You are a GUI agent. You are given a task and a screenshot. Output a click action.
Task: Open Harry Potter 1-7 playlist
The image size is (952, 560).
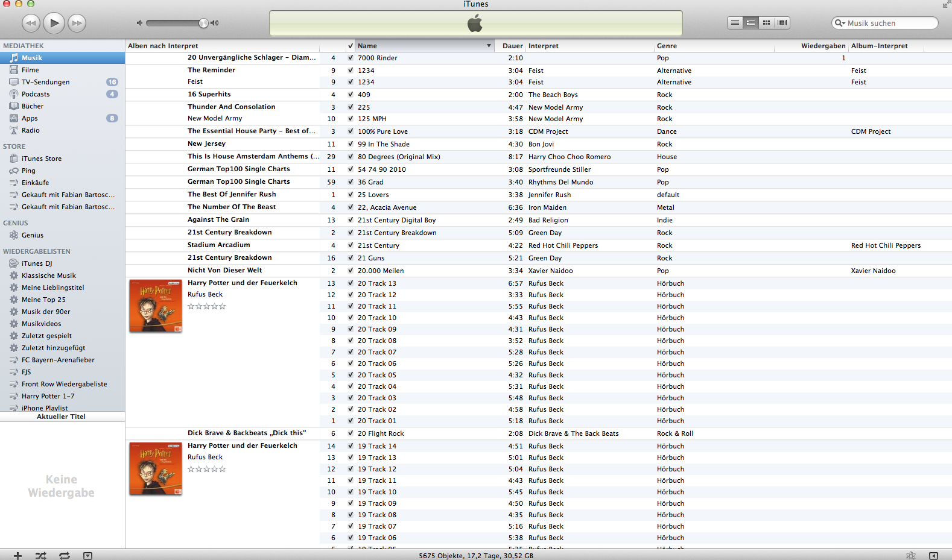[x=62, y=396]
